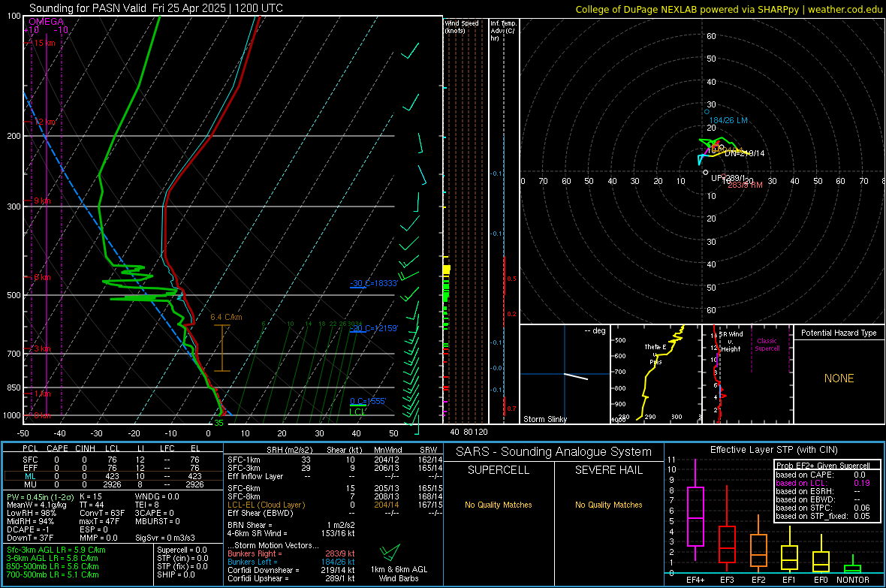Click the SHIP = 0.0 value
The image size is (886, 588).
(x=176, y=574)
